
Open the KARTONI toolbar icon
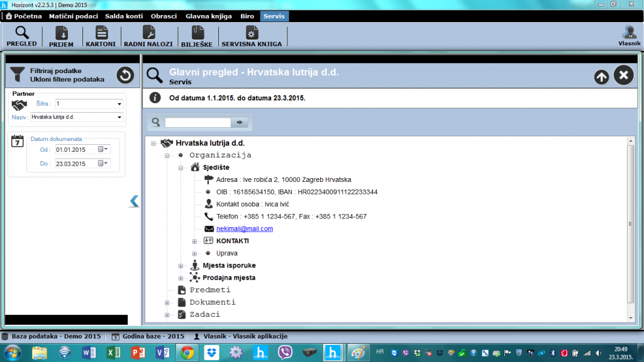pos(101,37)
